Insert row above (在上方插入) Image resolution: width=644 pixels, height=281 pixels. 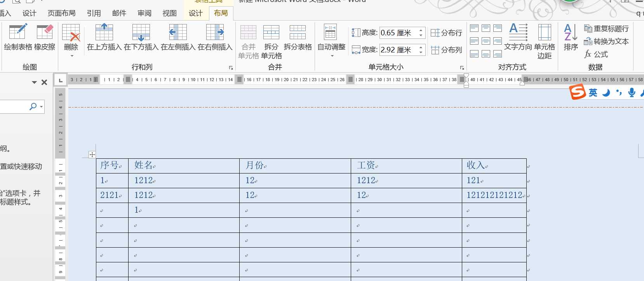(104, 37)
